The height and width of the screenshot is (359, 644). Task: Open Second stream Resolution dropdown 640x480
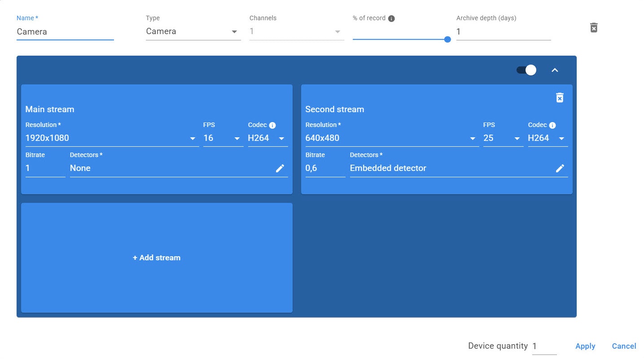pyautogui.click(x=391, y=138)
